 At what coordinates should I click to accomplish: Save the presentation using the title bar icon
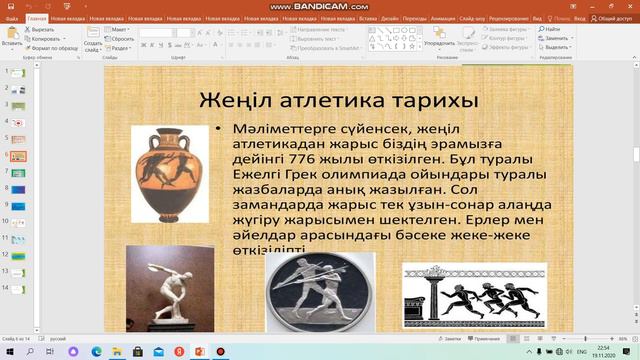tap(11, 6)
